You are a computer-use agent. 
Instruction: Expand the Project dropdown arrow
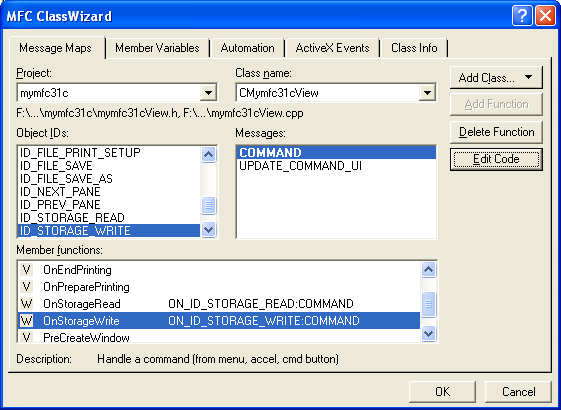click(208, 93)
